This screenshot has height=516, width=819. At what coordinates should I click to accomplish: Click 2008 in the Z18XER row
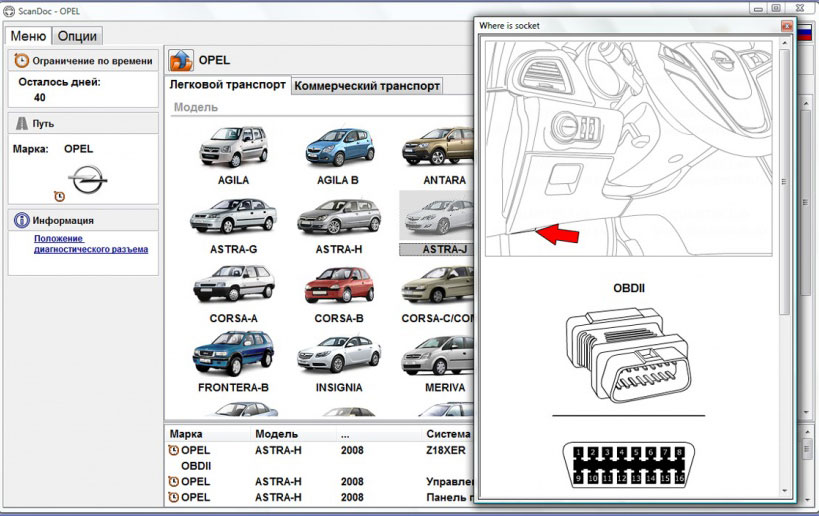click(x=352, y=450)
